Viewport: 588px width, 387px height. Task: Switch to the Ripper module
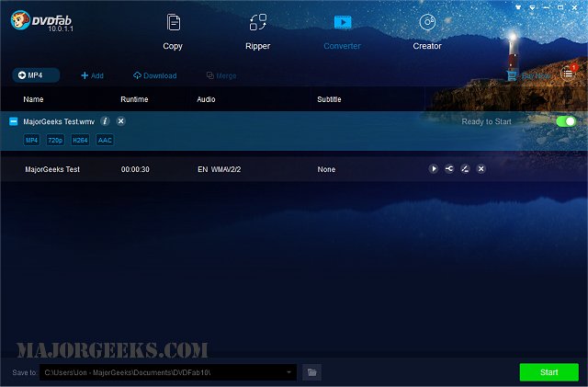257,32
